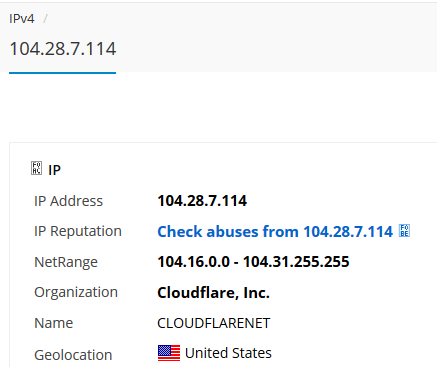Click the CLOUDFLARENET name value

point(214,323)
